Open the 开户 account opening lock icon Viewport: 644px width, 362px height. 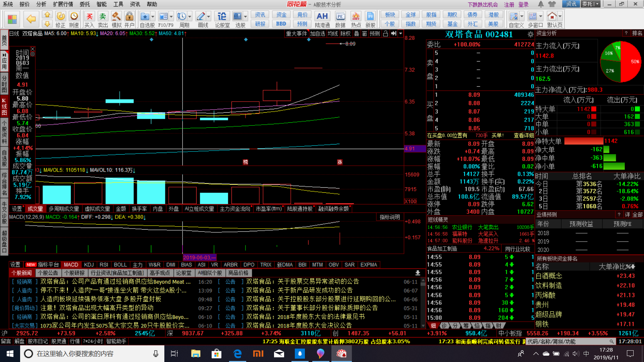[129, 19]
